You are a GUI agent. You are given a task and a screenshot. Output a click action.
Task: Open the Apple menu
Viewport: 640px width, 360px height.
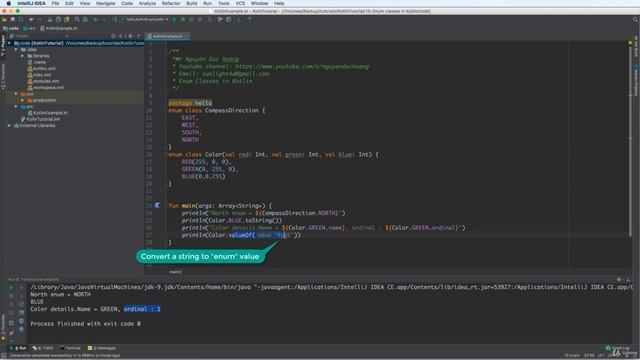(9, 3)
